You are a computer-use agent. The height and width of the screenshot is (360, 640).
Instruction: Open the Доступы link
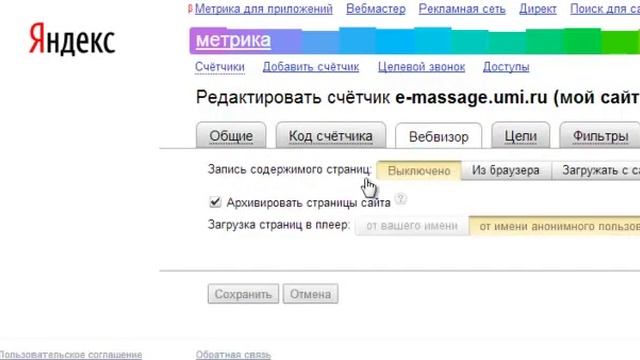coord(506,67)
